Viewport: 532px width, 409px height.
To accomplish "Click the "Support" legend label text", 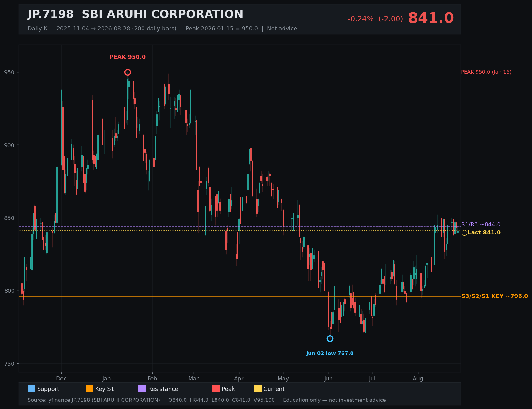I will [x=48, y=389].
